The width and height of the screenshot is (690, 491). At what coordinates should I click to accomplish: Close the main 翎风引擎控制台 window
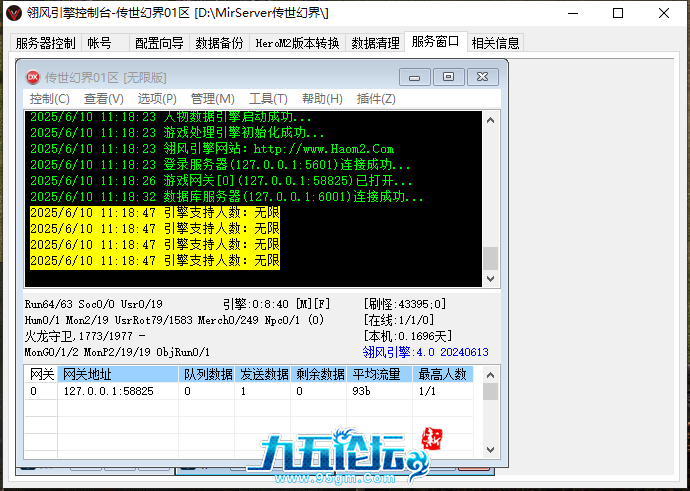(664, 13)
